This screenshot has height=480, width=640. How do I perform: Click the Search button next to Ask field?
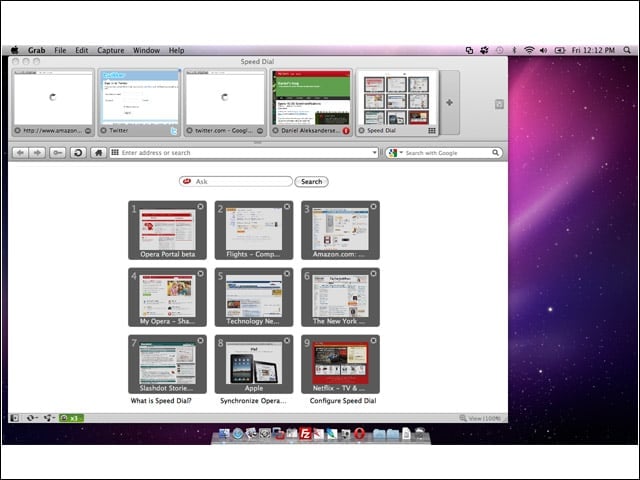pos(311,182)
